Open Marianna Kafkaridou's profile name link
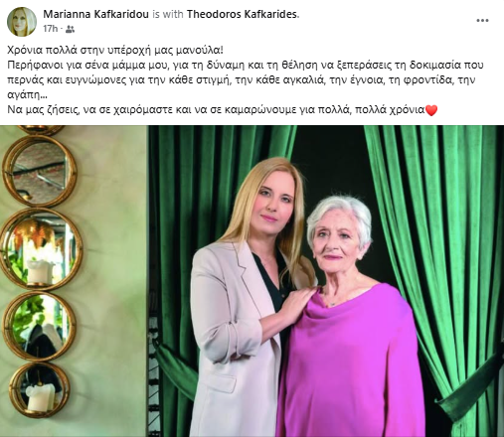The width and height of the screenshot is (504, 437). 95,14
